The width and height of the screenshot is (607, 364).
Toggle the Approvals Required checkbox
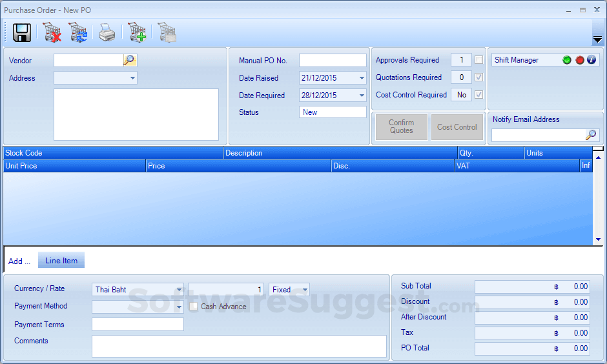pyautogui.click(x=479, y=60)
